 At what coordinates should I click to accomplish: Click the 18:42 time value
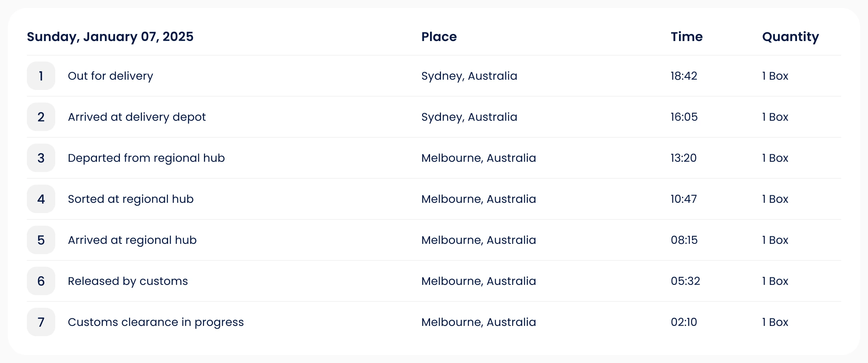684,76
